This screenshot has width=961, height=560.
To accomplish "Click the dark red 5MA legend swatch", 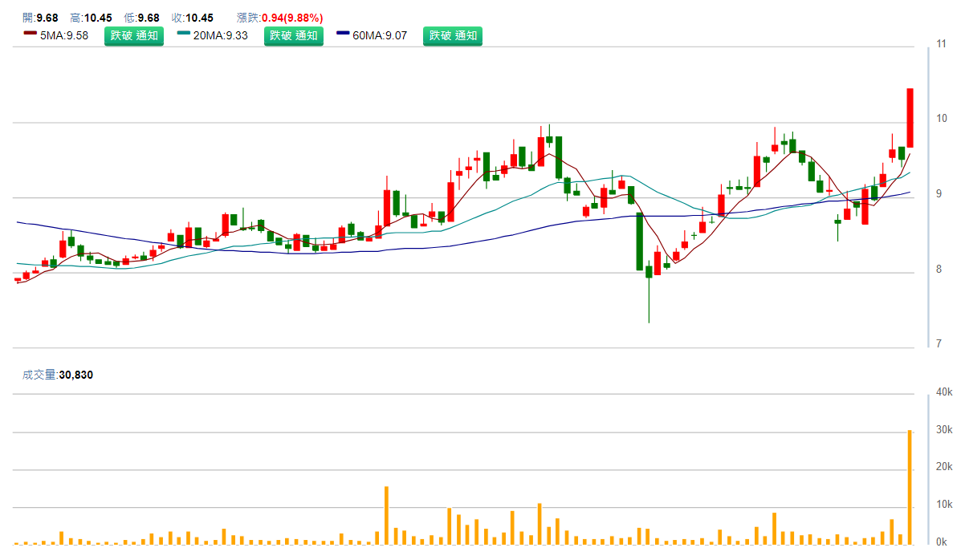I will [x=30, y=34].
